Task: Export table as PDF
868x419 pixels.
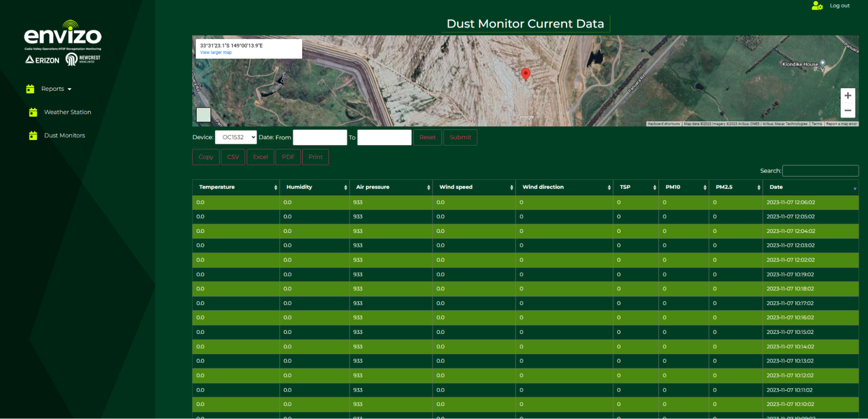Action: coord(288,157)
